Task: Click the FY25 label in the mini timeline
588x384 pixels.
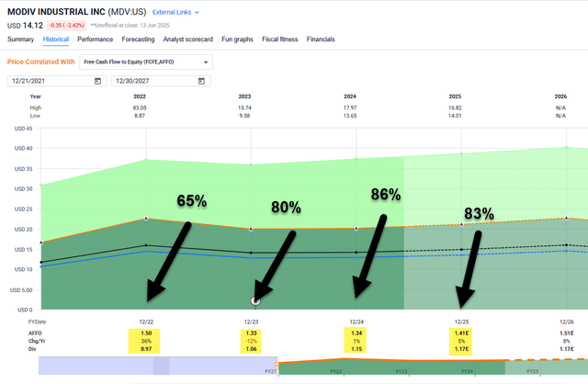Action: click(x=533, y=371)
